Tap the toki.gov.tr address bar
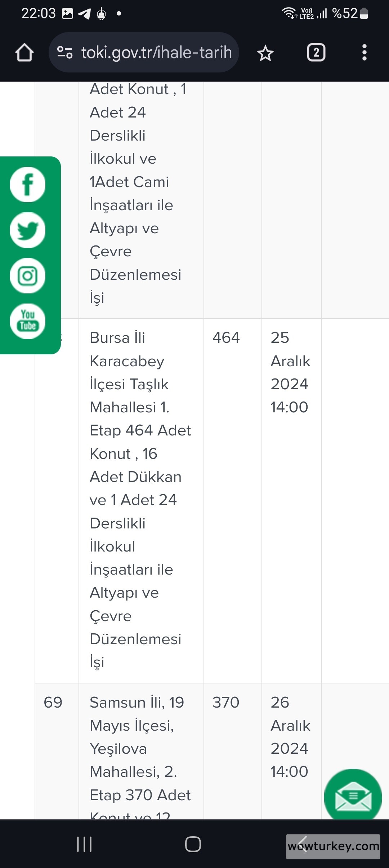 click(x=155, y=52)
